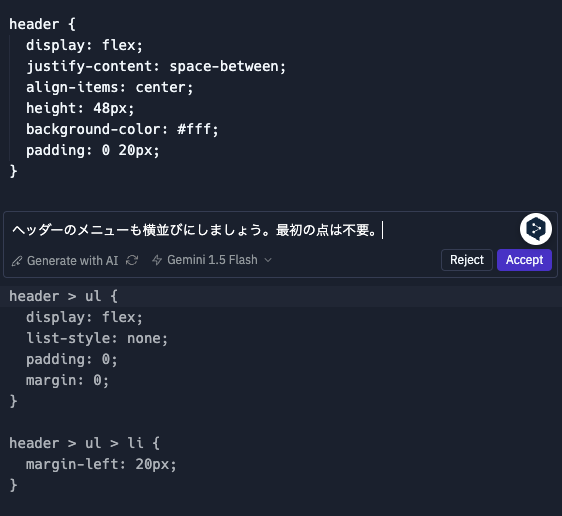Click the 'list-style: none;' suggestion line
562x516 pixels.
tap(97, 338)
